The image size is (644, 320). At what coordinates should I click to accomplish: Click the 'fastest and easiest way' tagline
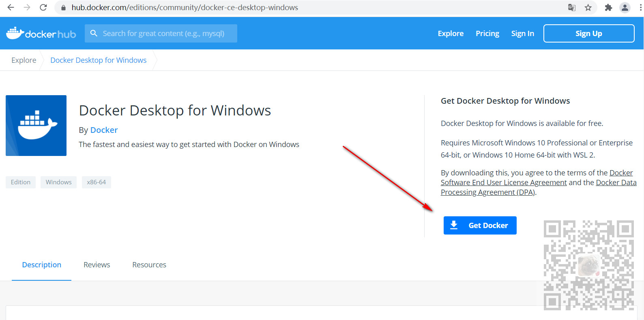(x=189, y=145)
